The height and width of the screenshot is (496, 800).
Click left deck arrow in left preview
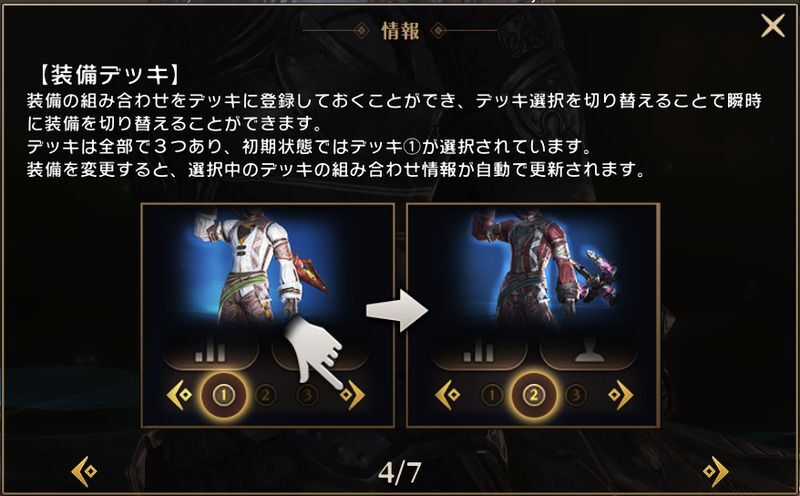(x=180, y=394)
